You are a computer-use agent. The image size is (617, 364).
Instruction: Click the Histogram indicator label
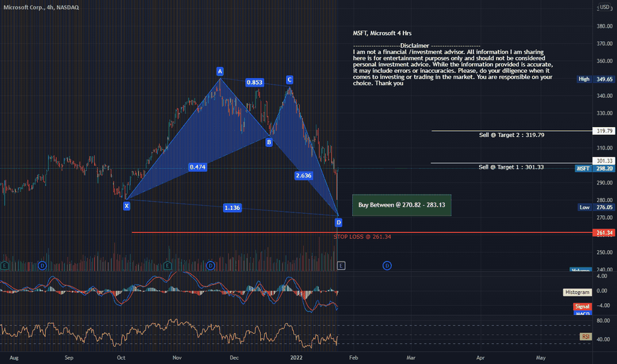point(577,293)
